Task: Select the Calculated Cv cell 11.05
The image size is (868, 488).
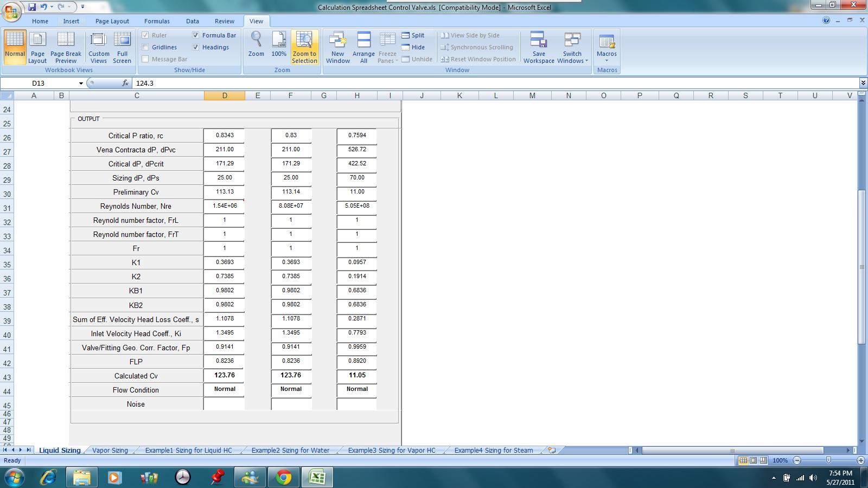Action: (x=357, y=375)
